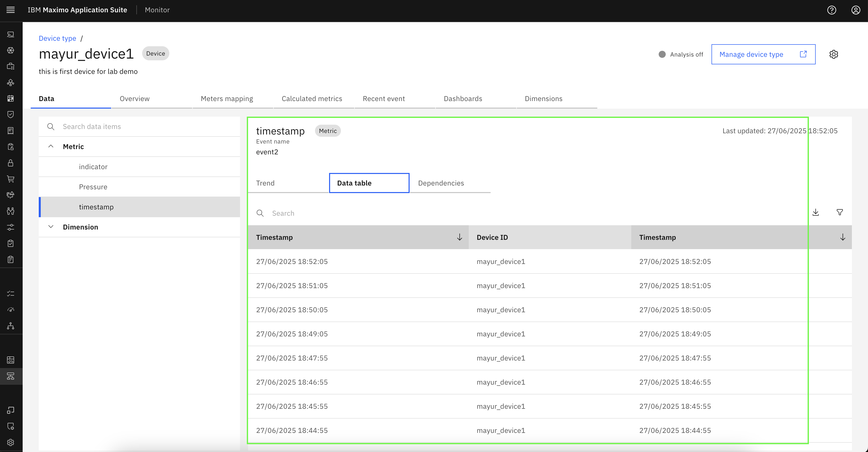Open the Dimensions tab
Viewport: 868px width, 452px height.
pyautogui.click(x=557, y=99)
